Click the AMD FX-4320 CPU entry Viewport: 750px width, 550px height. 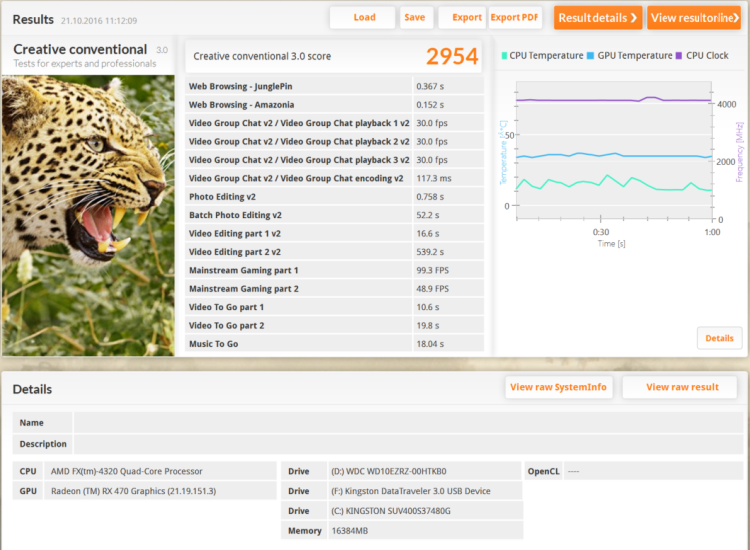126,471
